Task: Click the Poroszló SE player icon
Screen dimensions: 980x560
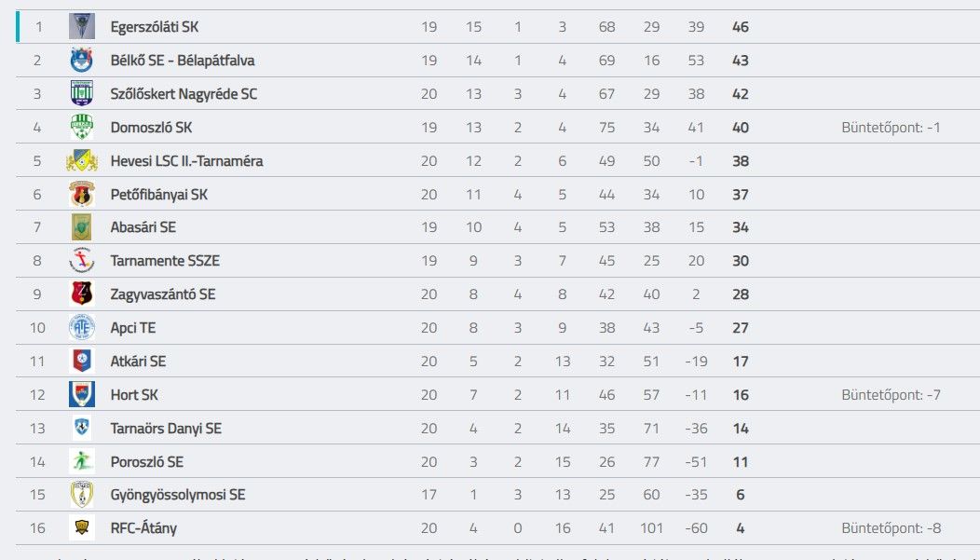Action: [82, 461]
